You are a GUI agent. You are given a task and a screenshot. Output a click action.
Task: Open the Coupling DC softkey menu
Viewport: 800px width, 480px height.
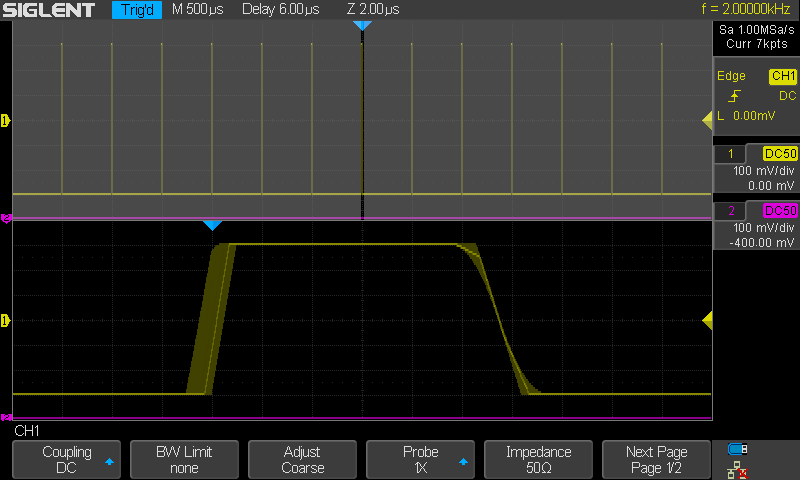point(66,459)
